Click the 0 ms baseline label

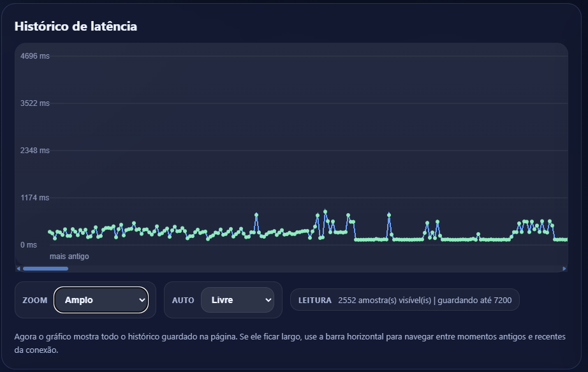tap(29, 245)
